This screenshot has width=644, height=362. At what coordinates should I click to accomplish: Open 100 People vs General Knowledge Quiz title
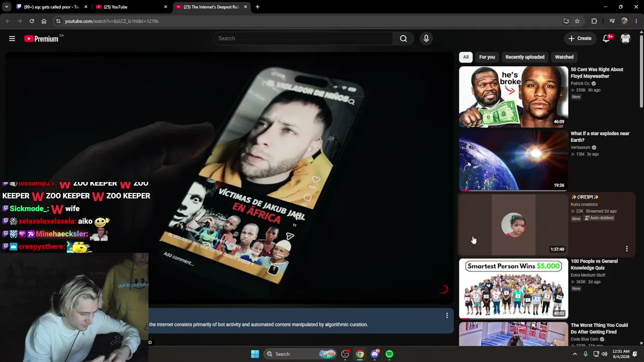click(594, 264)
